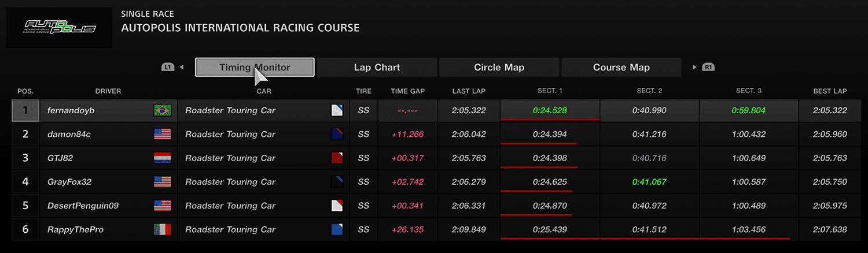
Task: Click left arrow before Timing Monitor tab
Action: point(182,68)
